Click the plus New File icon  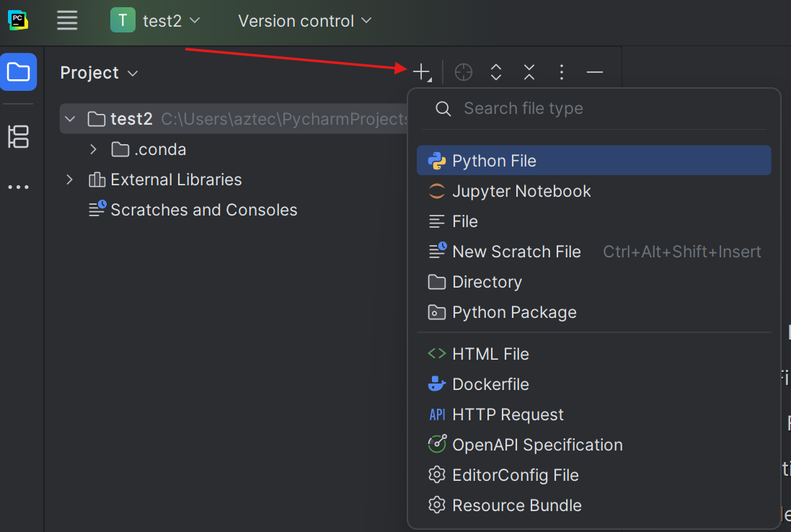(x=421, y=72)
